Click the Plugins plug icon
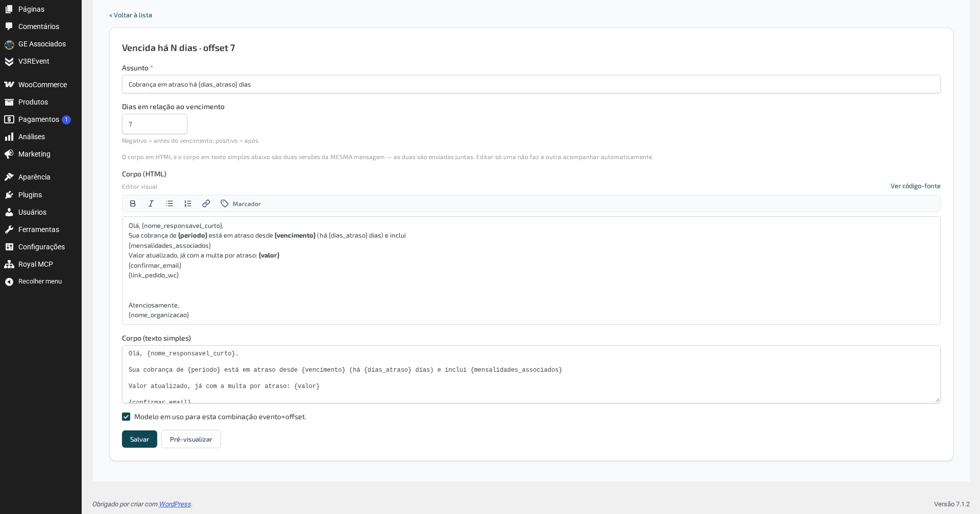This screenshot has width=980, height=514. tap(9, 195)
